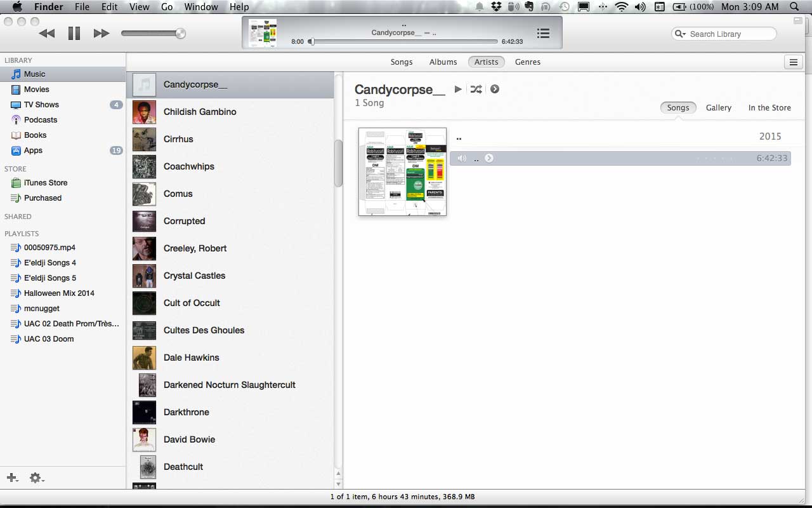The image size is (812, 508).
Task: Pause the currently playing track
Action: pos(74,34)
